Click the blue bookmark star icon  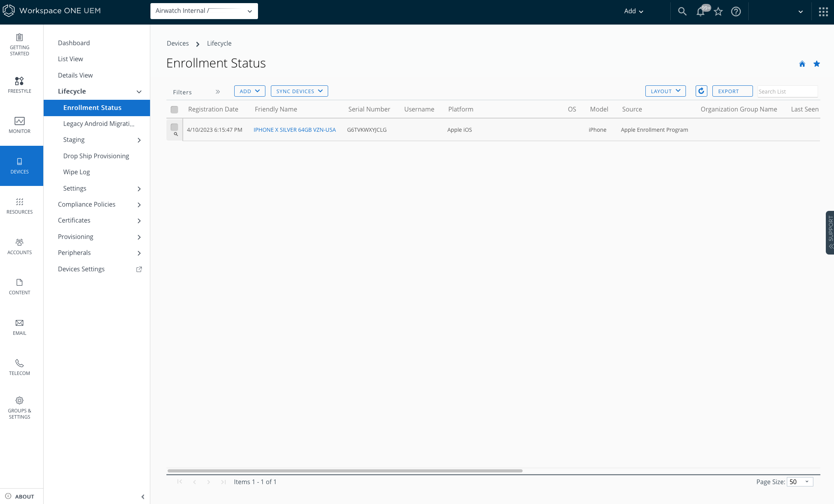coord(817,64)
